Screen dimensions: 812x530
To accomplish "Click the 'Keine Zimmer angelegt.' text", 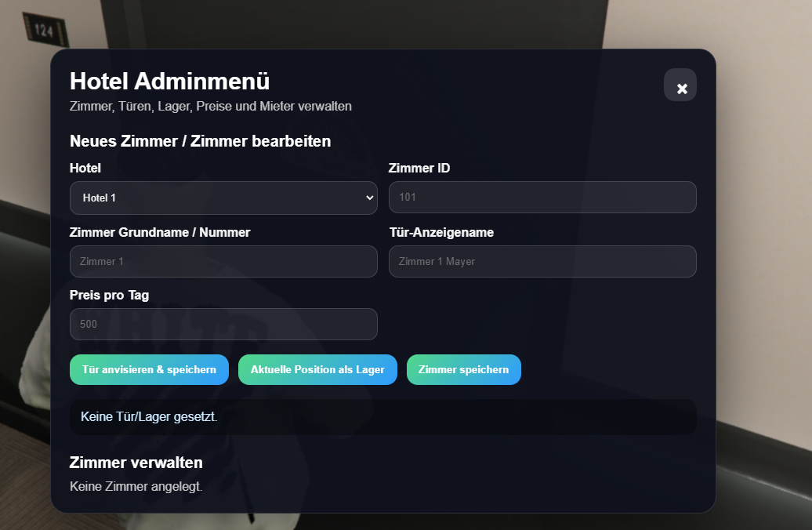I will click(136, 486).
